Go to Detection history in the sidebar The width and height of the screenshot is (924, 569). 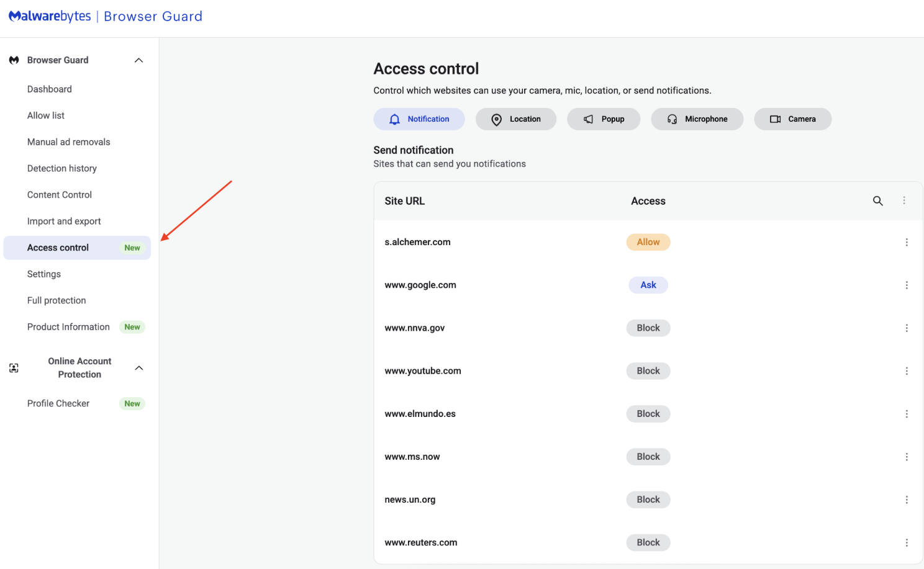62,169
